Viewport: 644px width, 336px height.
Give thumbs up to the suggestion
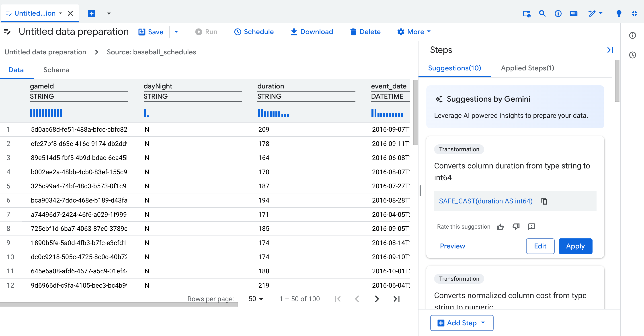(500, 227)
